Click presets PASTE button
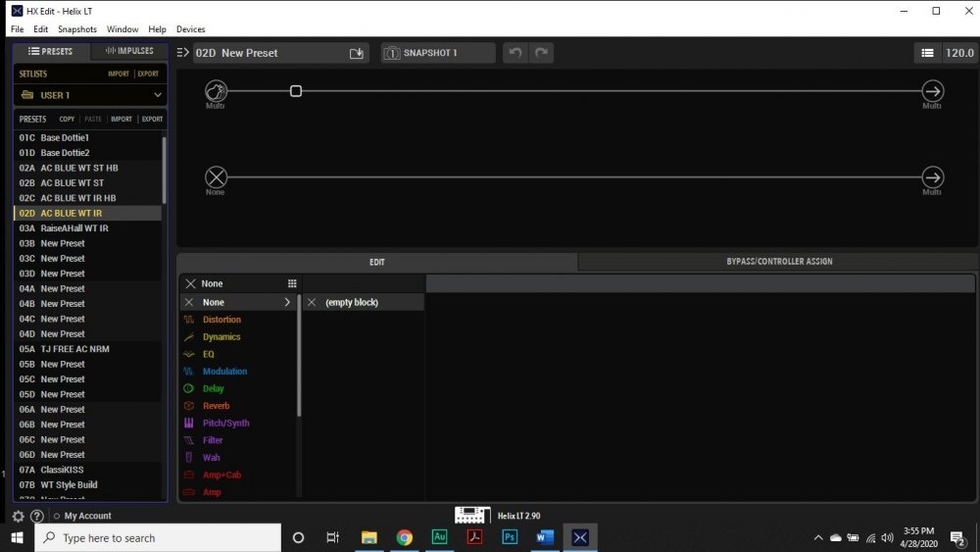 (93, 119)
